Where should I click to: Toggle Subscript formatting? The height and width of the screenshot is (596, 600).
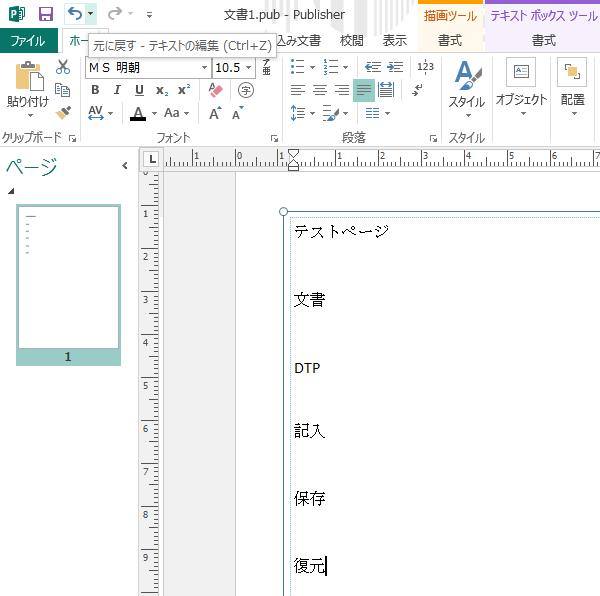point(162,90)
